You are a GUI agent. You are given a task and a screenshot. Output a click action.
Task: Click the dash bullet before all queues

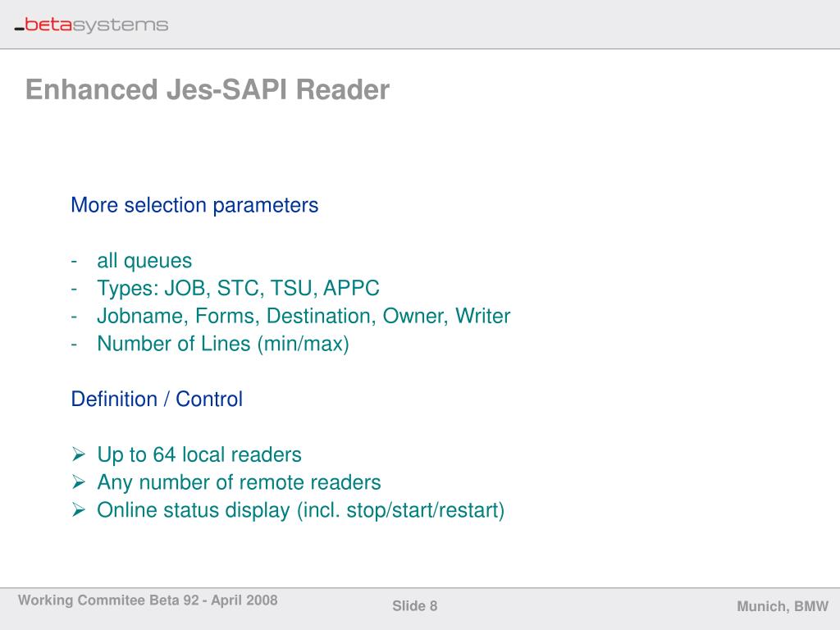(x=75, y=261)
